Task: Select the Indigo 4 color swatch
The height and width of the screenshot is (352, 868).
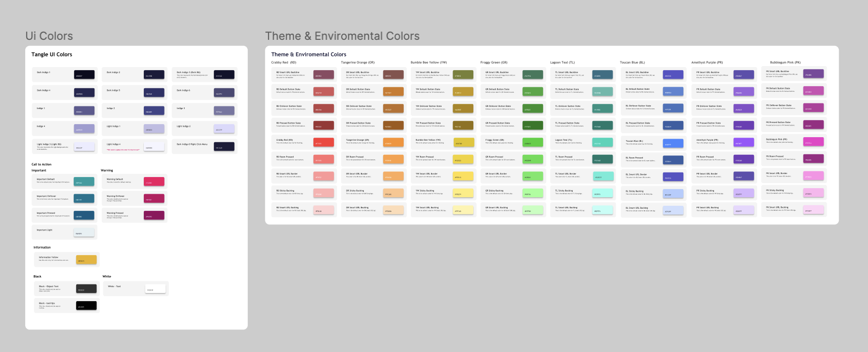Action: pos(84,129)
